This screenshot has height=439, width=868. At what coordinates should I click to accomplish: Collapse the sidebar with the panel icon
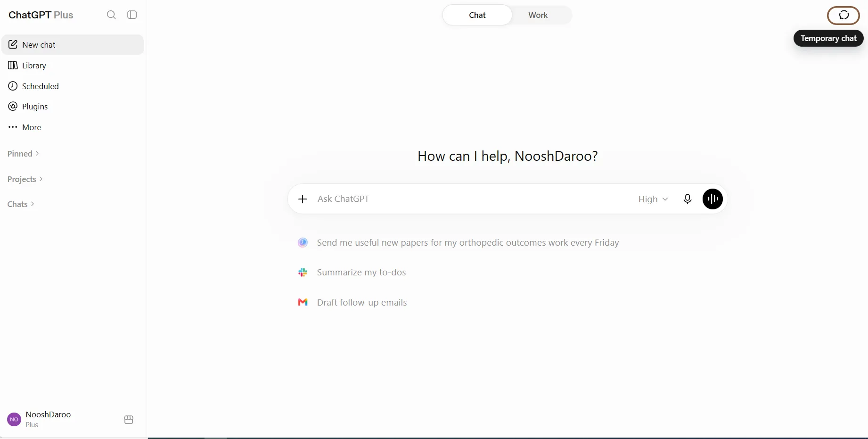click(132, 15)
